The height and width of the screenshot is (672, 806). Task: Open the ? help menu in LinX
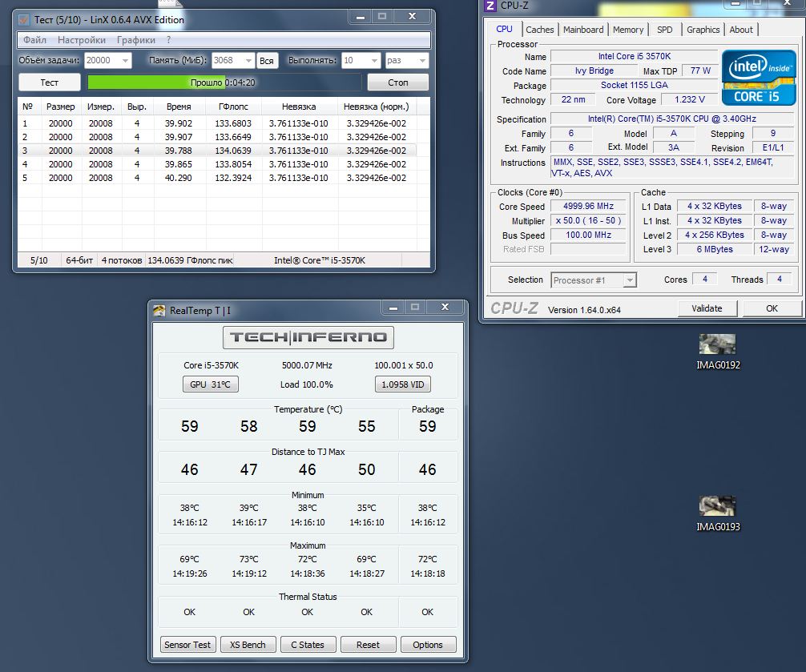[x=168, y=40]
